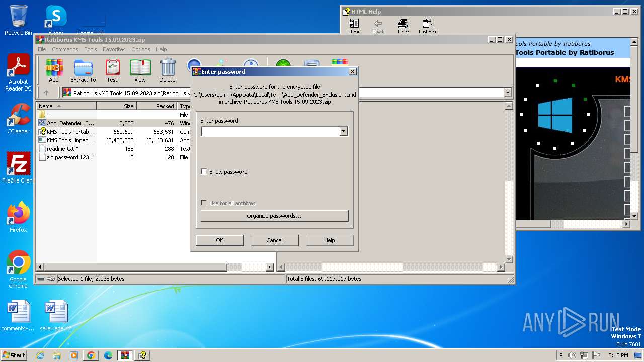Click the Chrome taskbar icon
This screenshot has width=644, height=362.
[x=91, y=355]
